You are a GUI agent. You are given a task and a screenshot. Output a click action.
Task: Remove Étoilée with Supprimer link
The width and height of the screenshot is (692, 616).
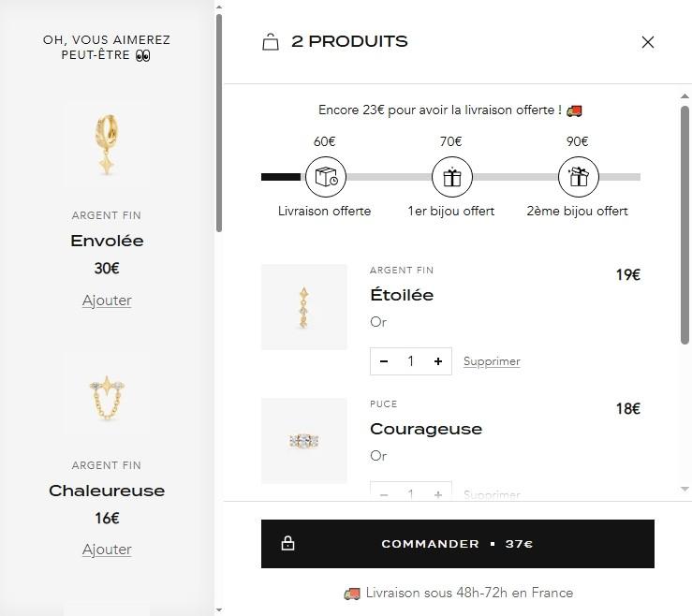(492, 361)
